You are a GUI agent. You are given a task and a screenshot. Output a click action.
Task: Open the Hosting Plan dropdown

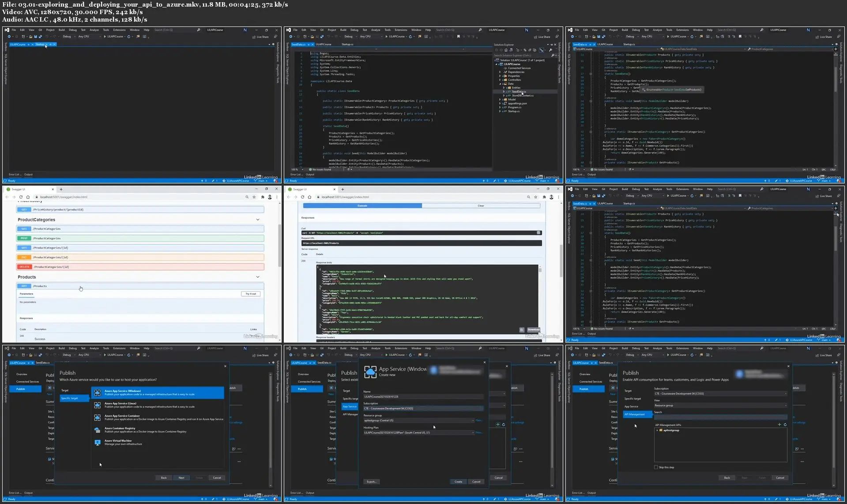[x=473, y=433]
